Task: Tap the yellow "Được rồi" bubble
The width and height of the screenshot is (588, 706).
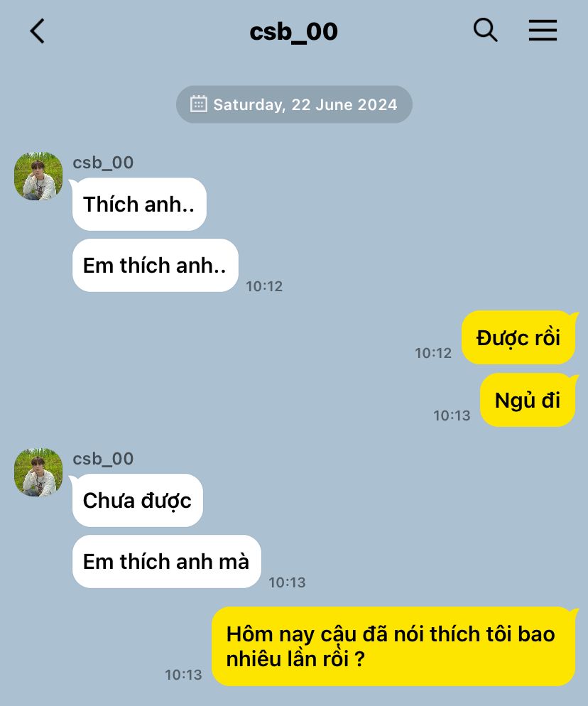Action: [x=518, y=337]
